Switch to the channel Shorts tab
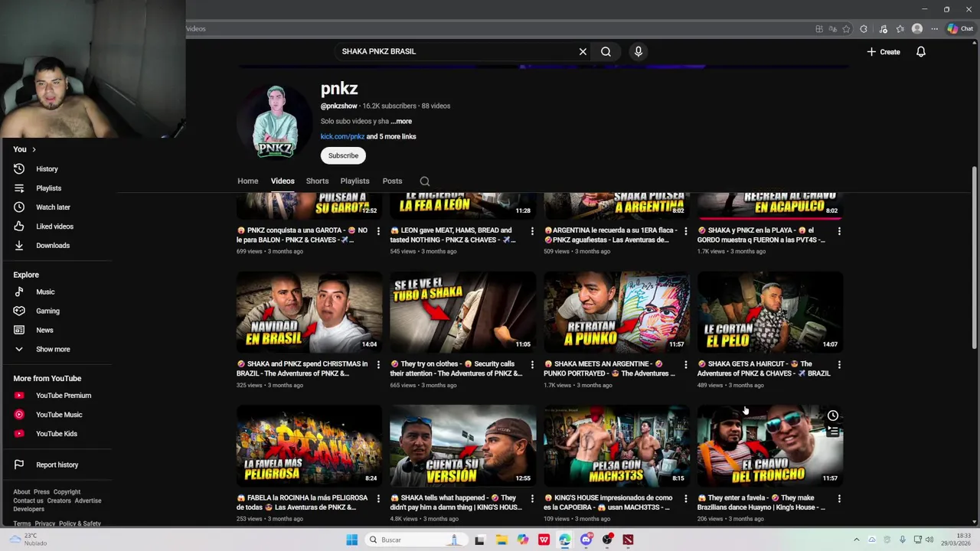This screenshot has height=551, width=980. 317,181
